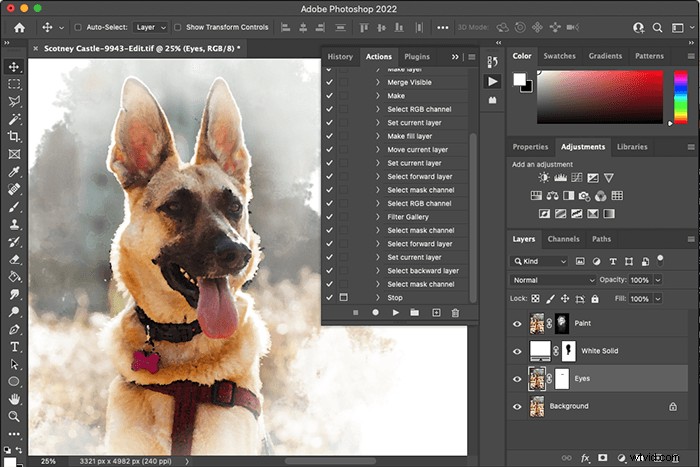
Task: Select the Frame tool
Action: pyautogui.click(x=14, y=154)
